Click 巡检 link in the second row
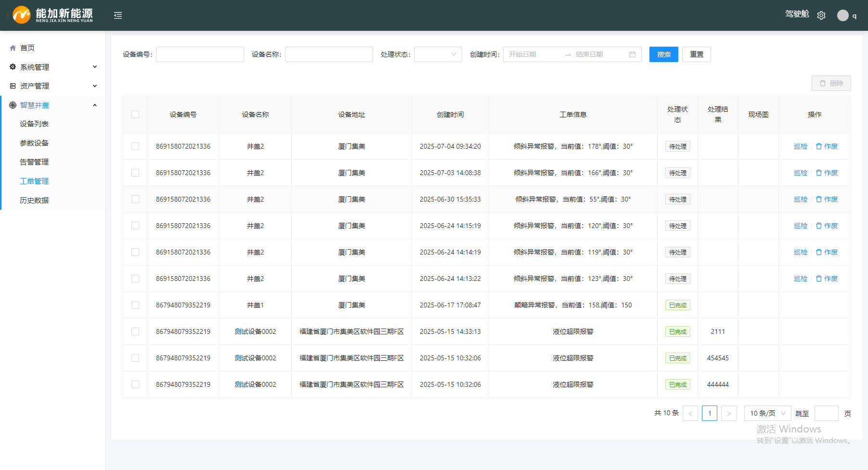This screenshot has height=470, width=868. [x=800, y=173]
